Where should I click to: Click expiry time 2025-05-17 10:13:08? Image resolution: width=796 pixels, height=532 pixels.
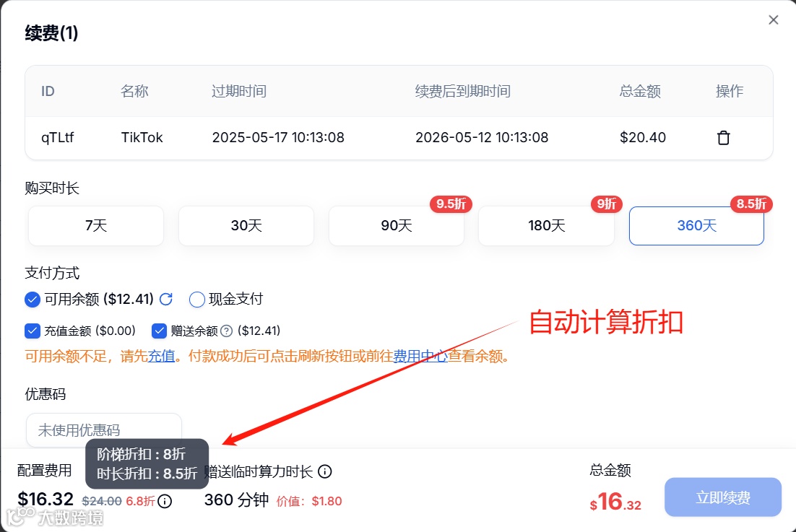pos(278,137)
